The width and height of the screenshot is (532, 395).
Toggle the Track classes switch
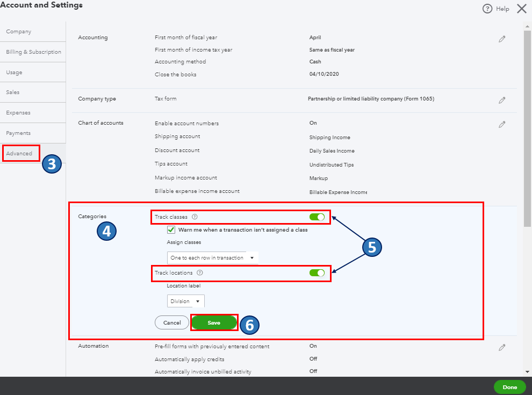tap(317, 217)
